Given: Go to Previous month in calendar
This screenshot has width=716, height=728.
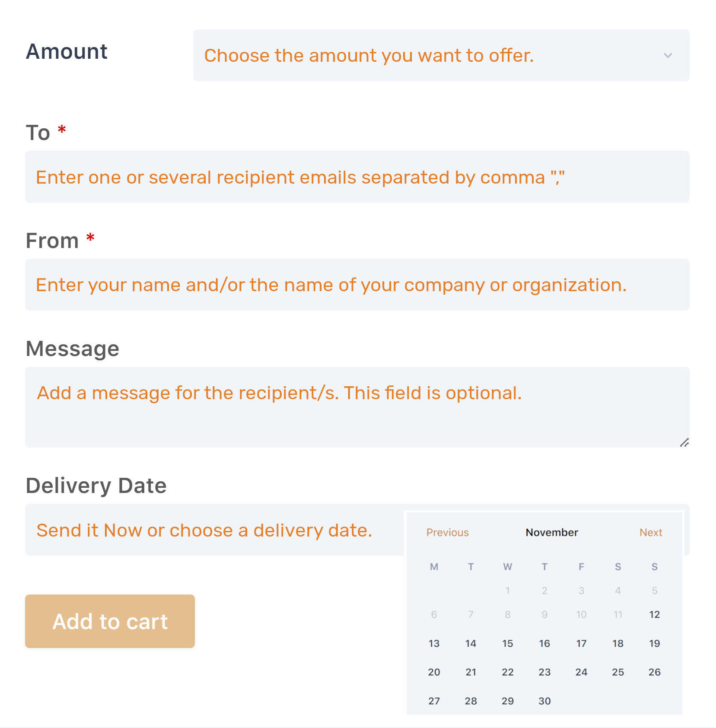Looking at the screenshot, I should tap(447, 532).
